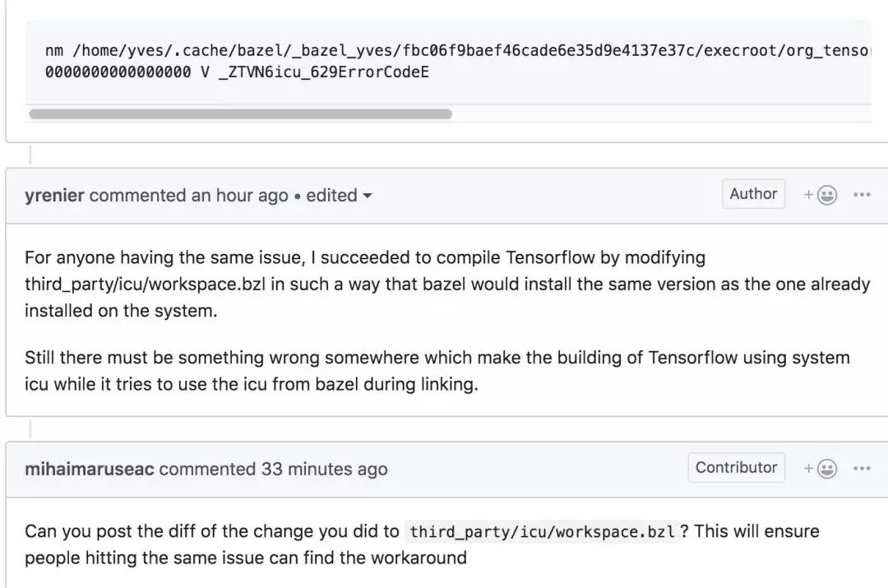Click the paragraph starting "For anyone having"
This screenshot has height=588, width=888.
point(446,284)
